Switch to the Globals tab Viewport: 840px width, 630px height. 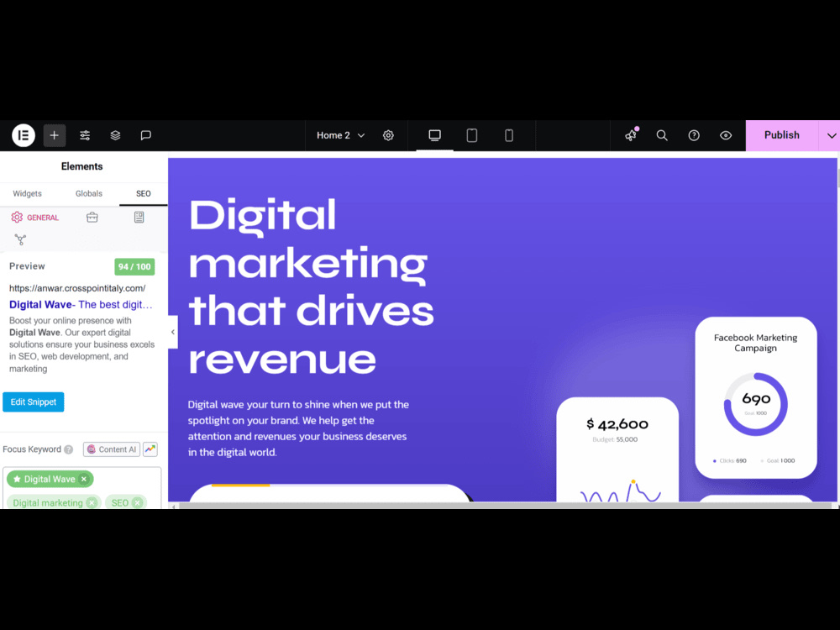pyautogui.click(x=89, y=194)
